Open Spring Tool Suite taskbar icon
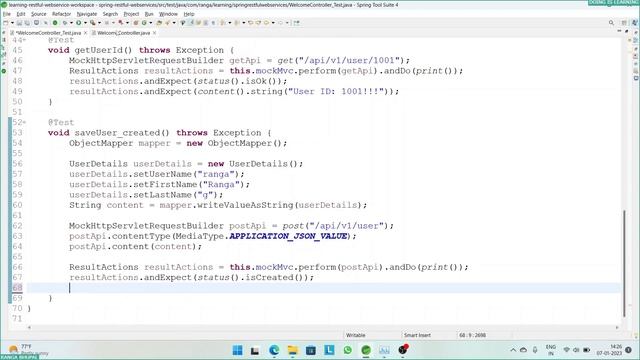The width and height of the screenshot is (640, 360). (x=366, y=350)
